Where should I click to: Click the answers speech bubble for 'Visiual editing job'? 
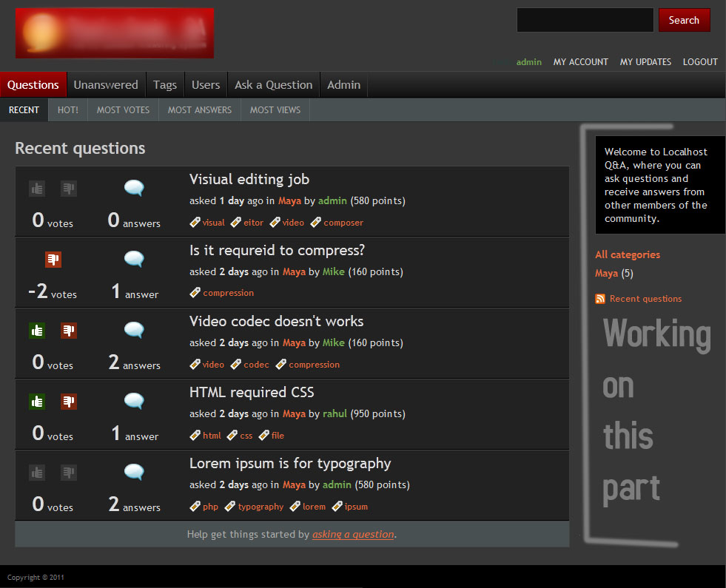[x=134, y=189]
